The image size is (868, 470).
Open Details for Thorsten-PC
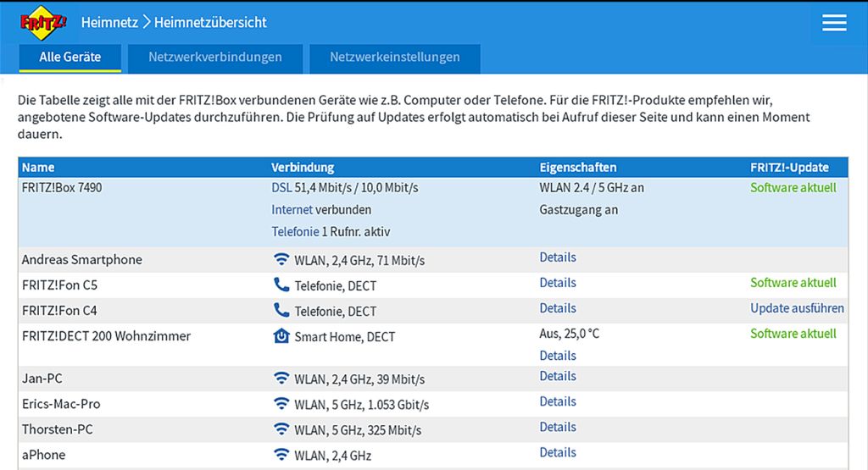click(558, 427)
